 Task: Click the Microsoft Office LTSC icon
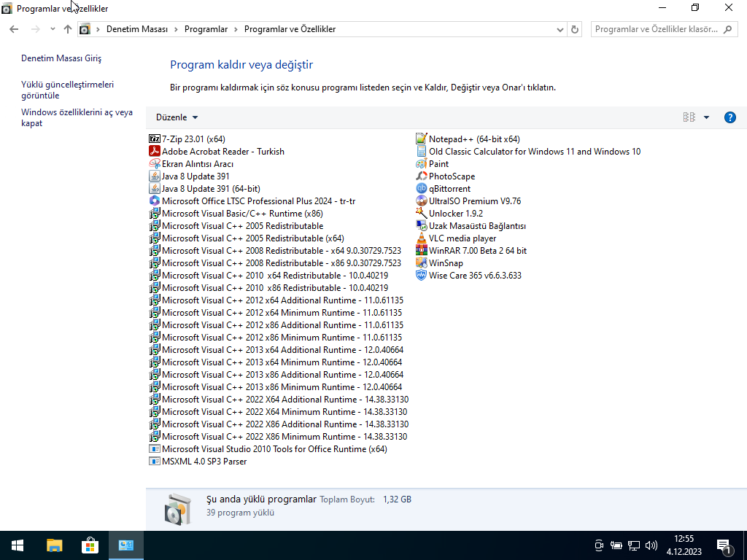point(155,201)
